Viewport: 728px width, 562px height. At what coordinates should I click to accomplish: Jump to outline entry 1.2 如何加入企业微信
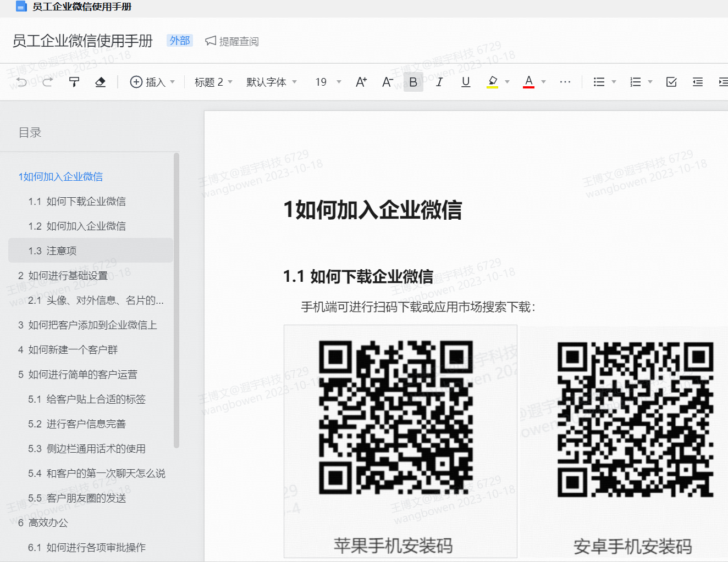pos(77,226)
